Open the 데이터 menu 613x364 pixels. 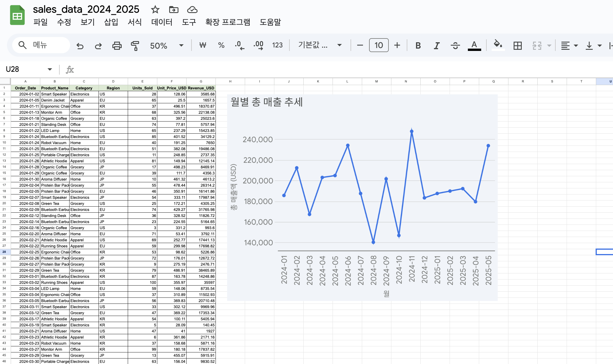[162, 22]
